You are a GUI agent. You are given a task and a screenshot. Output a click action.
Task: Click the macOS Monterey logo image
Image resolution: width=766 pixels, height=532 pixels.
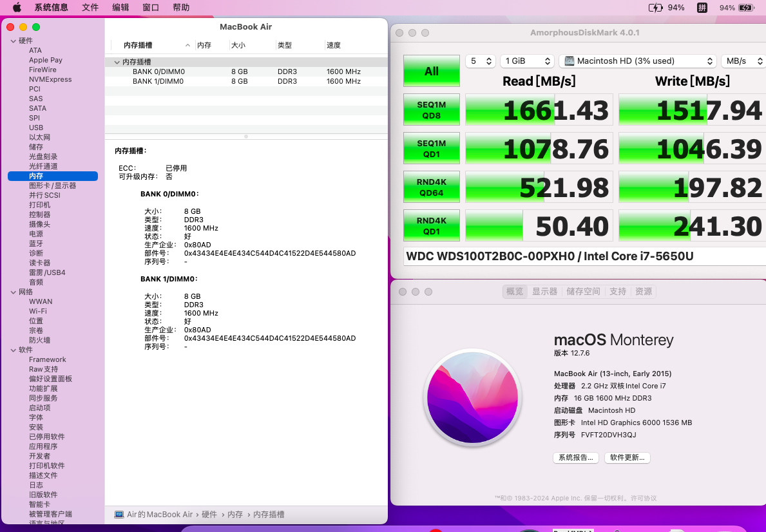(472, 397)
